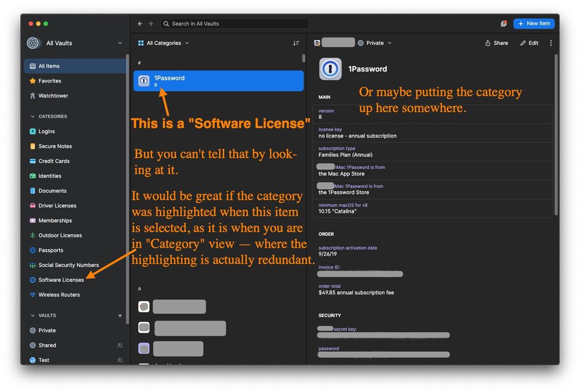This screenshot has width=580, height=392.
Task: Open Favorites in the sidebar
Action: [x=49, y=81]
